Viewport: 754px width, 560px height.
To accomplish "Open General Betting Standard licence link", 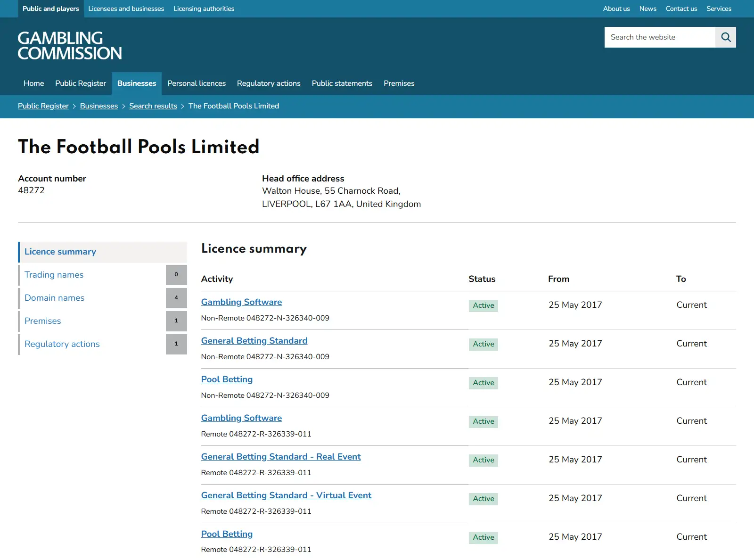I will click(x=254, y=341).
